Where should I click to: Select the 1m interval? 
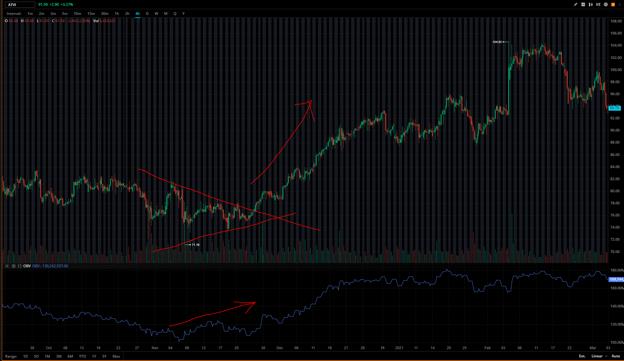pos(30,14)
